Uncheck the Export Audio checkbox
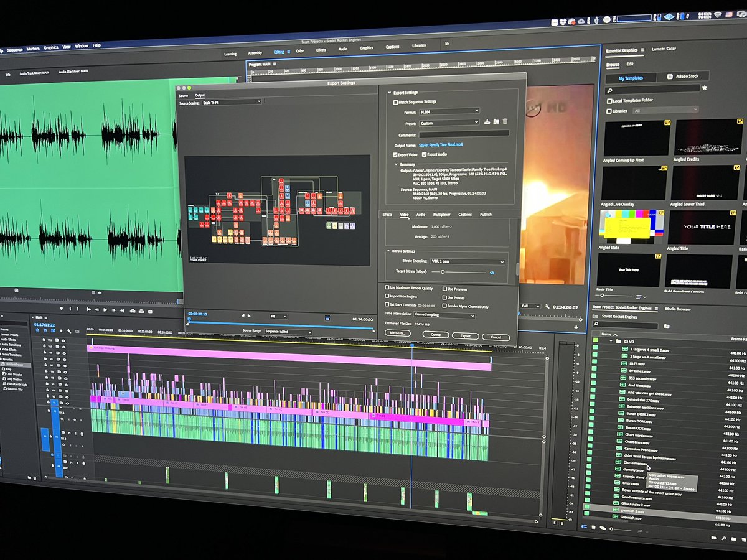 coord(425,154)
